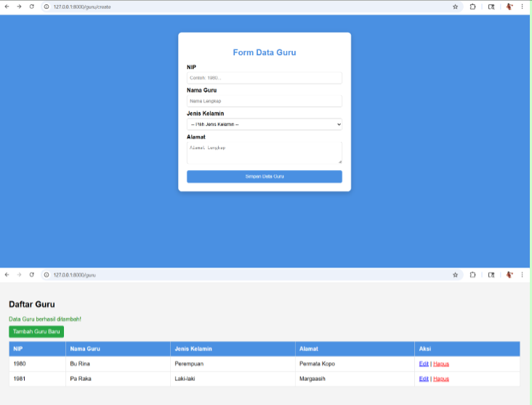Open profile avatar in Daftar Guru window
The height and width of the screenshot is (405, 532).
(509, 275)
